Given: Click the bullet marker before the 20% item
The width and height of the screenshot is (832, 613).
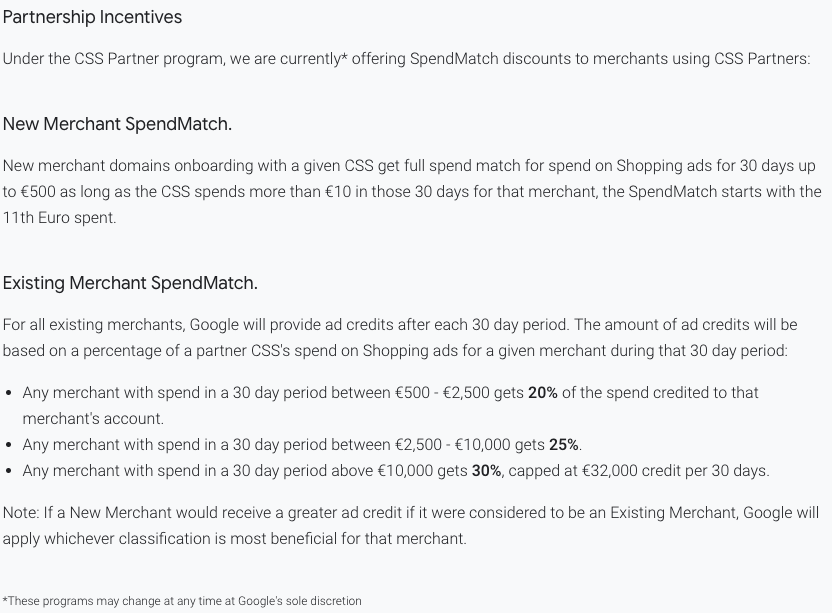Looking at the screenshot, I should [9, 393].
